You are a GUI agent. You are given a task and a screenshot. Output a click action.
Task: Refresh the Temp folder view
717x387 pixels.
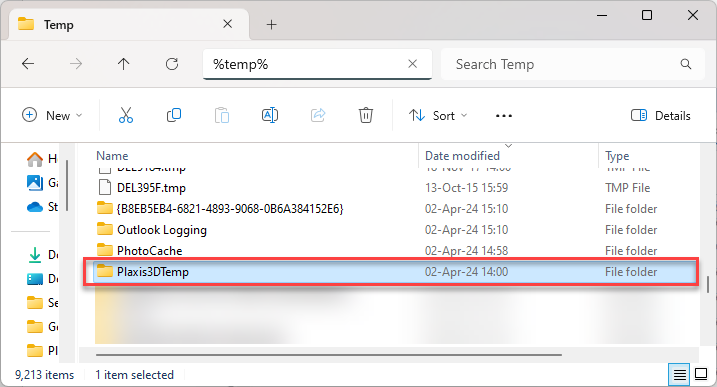(172, 64)
